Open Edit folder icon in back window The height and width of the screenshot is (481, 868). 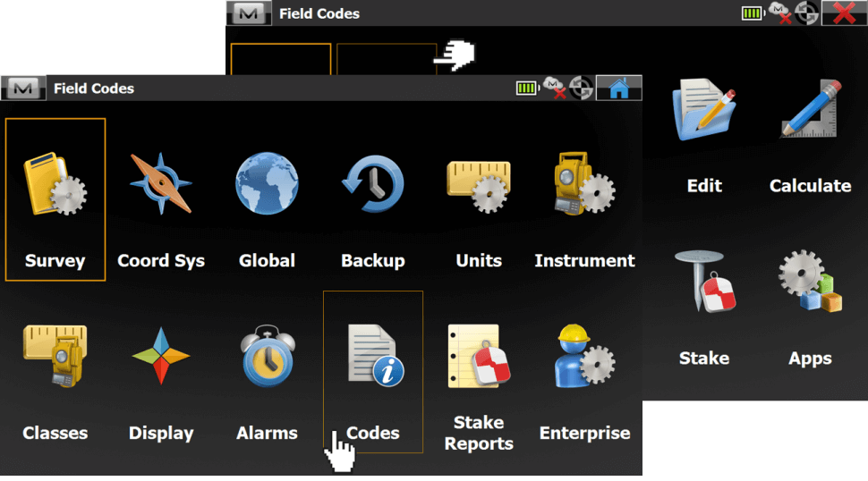click(704, 109)
